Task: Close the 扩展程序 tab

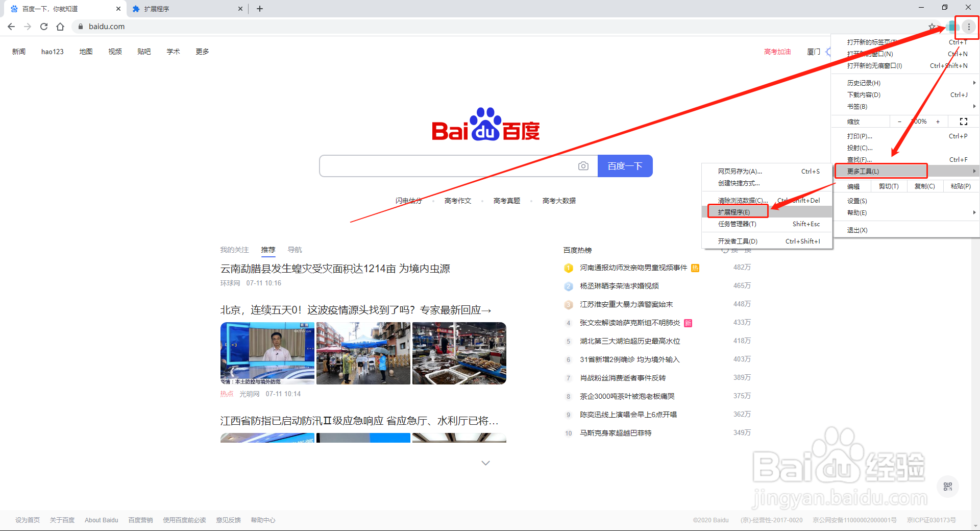Action: [240, 9]
